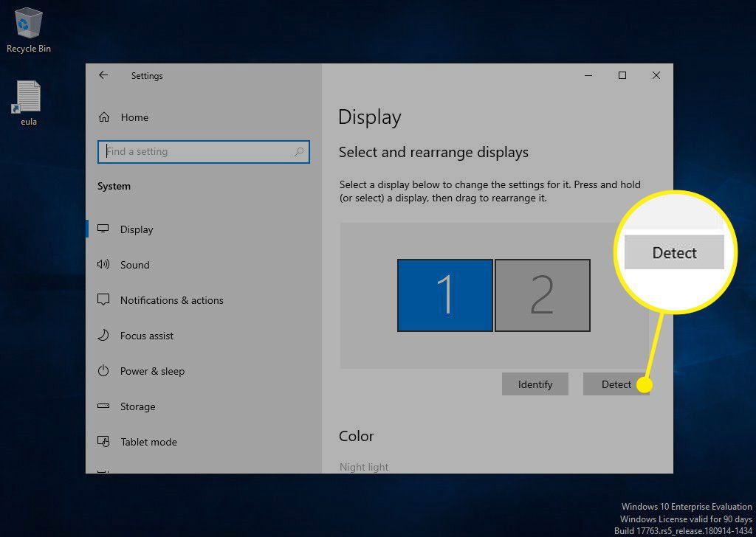Open the Recycle Bin desktop icon
The image size is (756, 537).
(x=29, y=30)
